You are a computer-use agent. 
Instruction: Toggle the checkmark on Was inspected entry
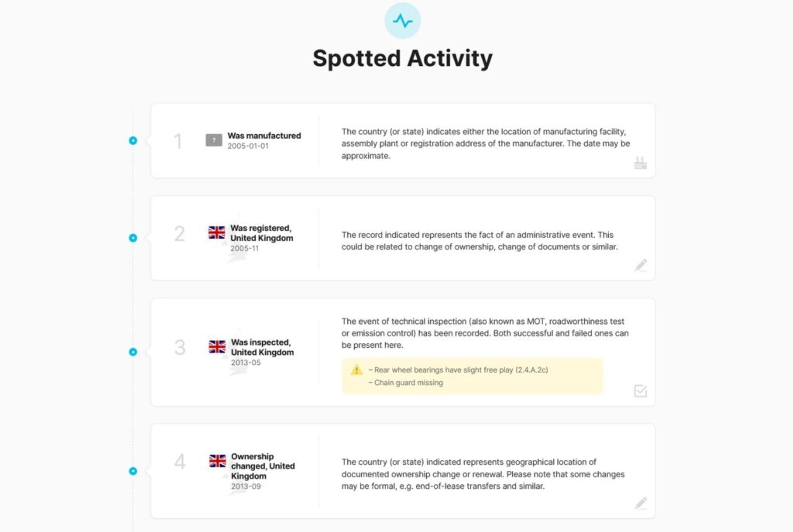(640, 391)
